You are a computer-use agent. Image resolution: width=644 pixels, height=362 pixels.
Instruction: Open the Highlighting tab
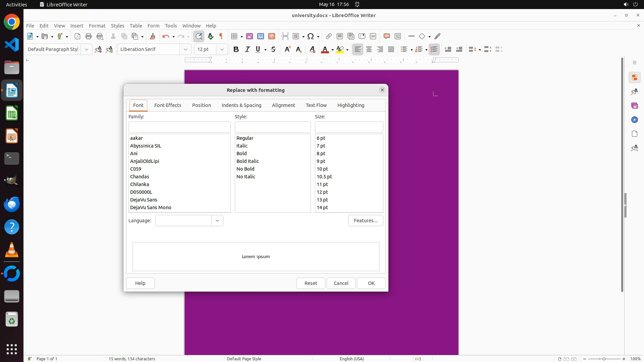(x=351, y=105)
